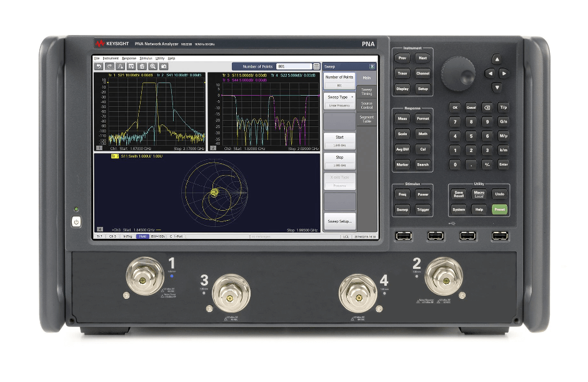Viewport: 588px width, 382px height.
Task: Switch to the Segment Table tab
Action: point(367,119)
